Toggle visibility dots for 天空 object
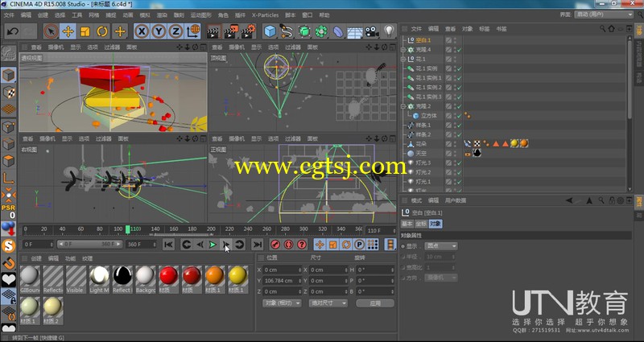 point(455,154)
